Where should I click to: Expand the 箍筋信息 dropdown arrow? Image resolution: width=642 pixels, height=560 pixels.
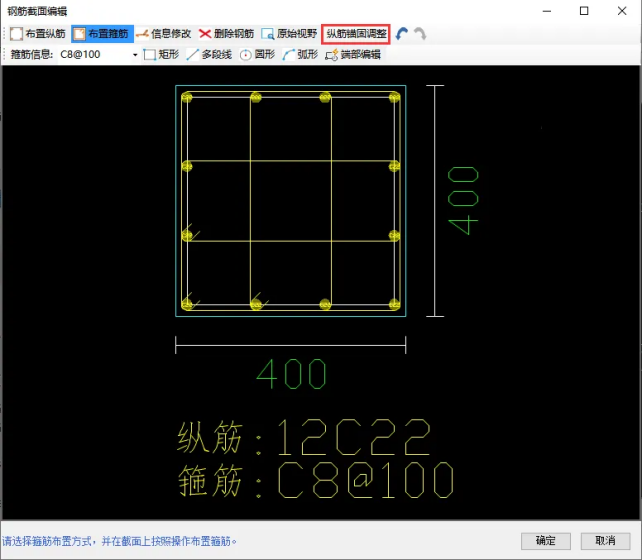135,54
